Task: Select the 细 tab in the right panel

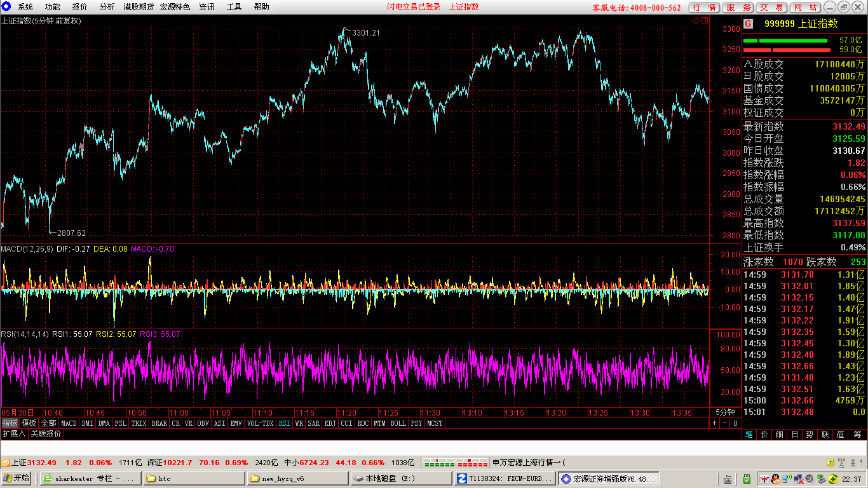Action: tap(779, 435)
